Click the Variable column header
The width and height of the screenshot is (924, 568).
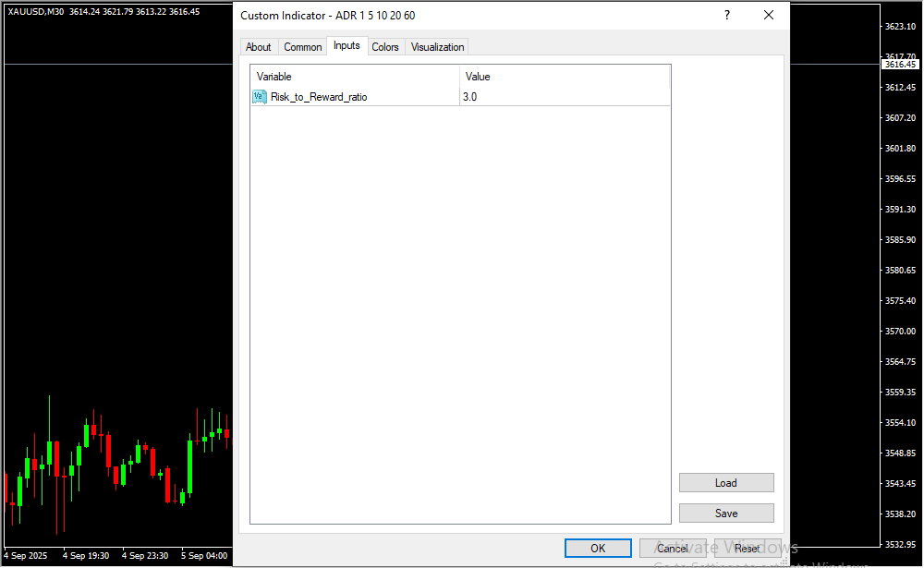pyautogui.click(x=356, y=77)
